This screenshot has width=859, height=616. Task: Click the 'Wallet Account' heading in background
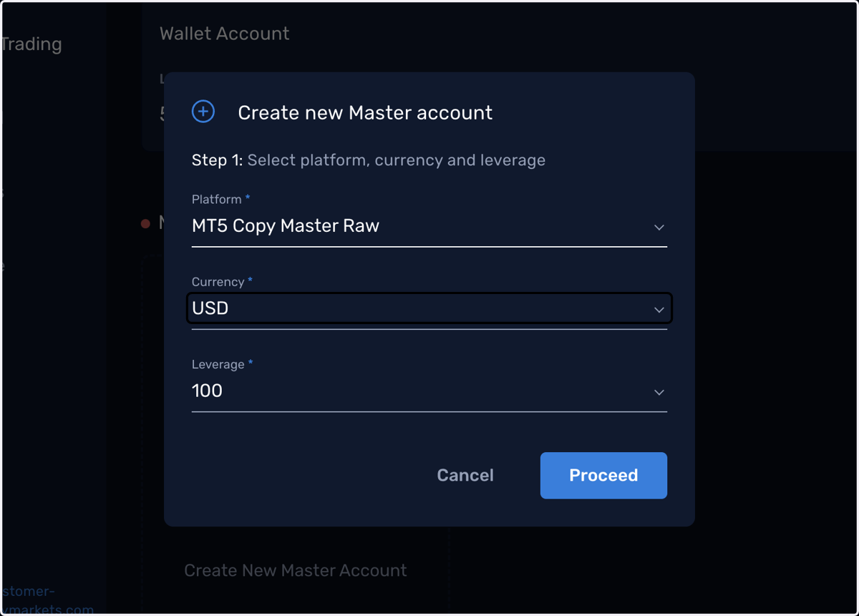[x=225, y=34]
